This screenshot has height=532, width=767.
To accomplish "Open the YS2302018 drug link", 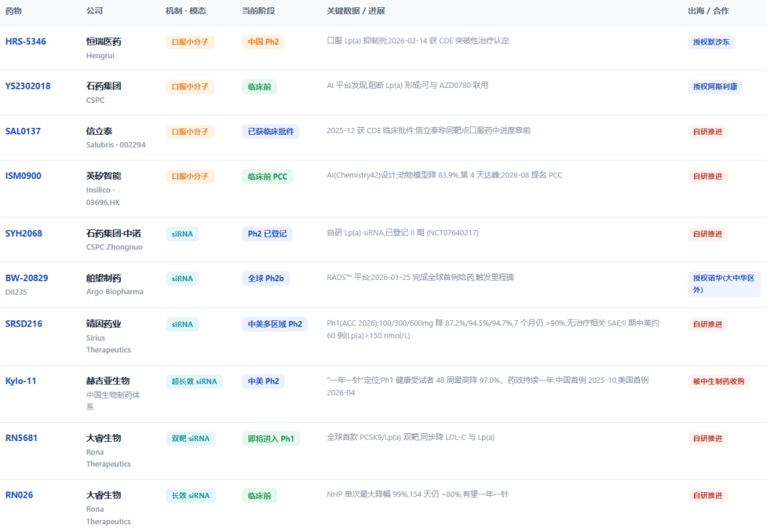I will (28, 86).
